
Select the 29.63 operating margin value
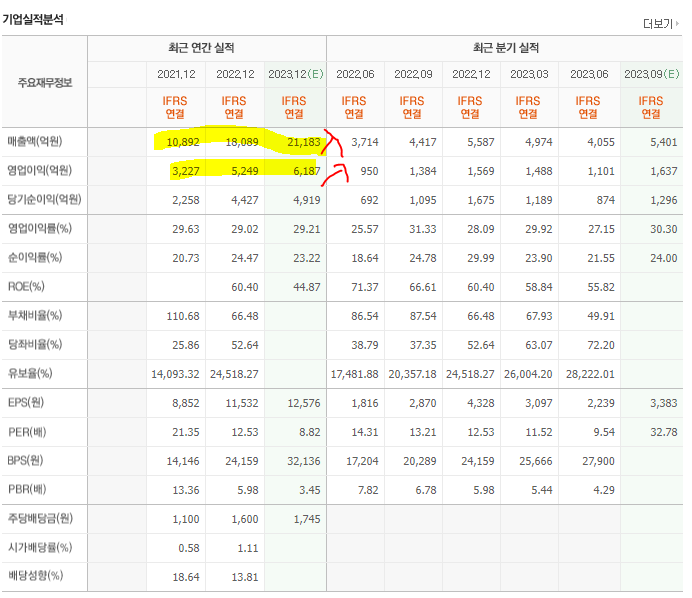[x=186, y=229]
